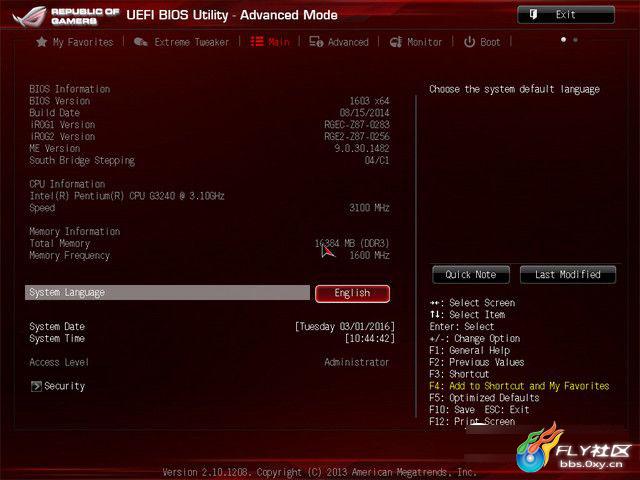Click the System Time label
640x480 pixels.
pyautogui.click(x=57, y=338)
